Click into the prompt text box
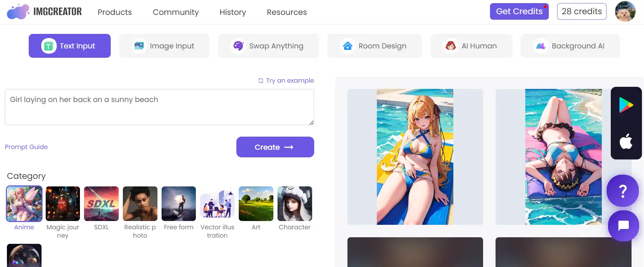Image resolution: width=644 pixels, height=267 pixels. tap(160, 107)
